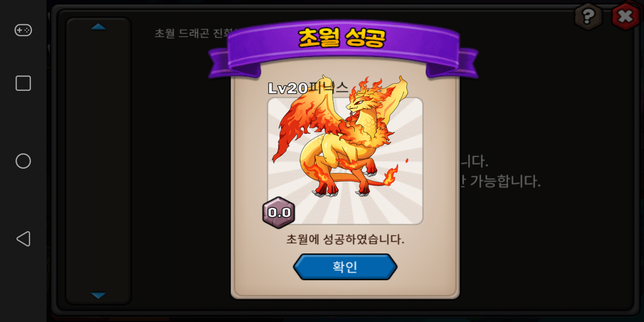Image resolution: width=644 pixels, height=322 pixels.
Task: Click the blue up arrow in left panel
Action: 98,27
